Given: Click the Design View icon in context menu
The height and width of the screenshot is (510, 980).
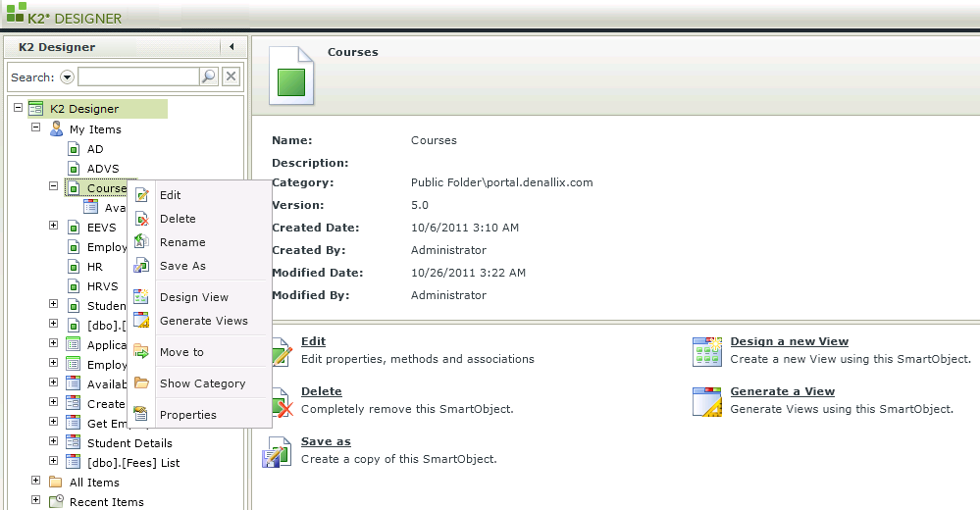Looking at the screenshot, I should pyautogui.click(x=142, y=296).
